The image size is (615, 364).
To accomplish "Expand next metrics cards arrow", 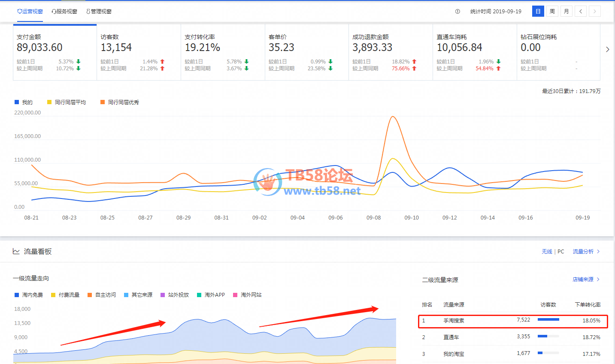I will click(x=607, y=50).
